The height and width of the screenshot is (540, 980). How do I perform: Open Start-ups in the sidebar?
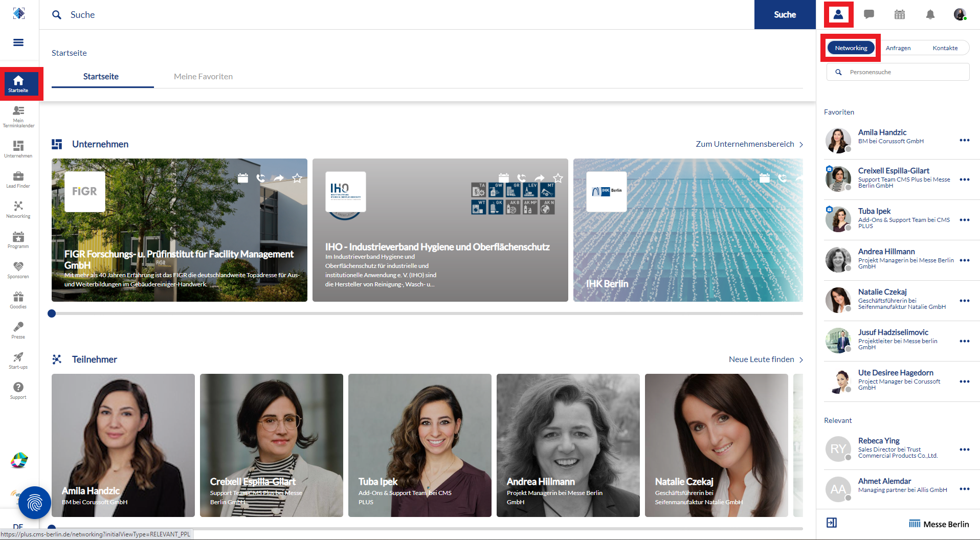tap(18, 361)
